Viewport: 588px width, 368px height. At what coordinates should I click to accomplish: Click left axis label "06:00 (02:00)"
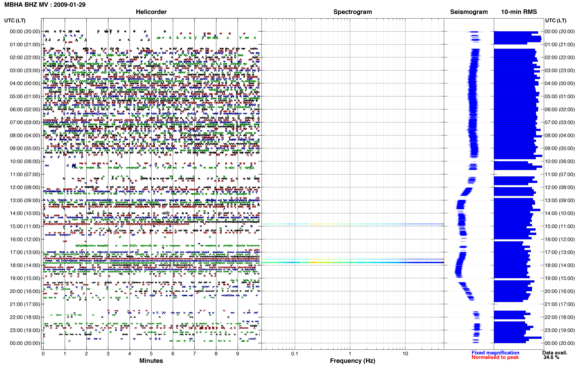25,110
